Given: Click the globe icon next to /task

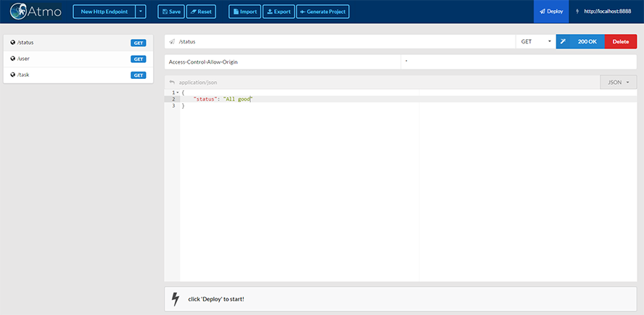Looking at the screenshot, I should tap(13, 75).
